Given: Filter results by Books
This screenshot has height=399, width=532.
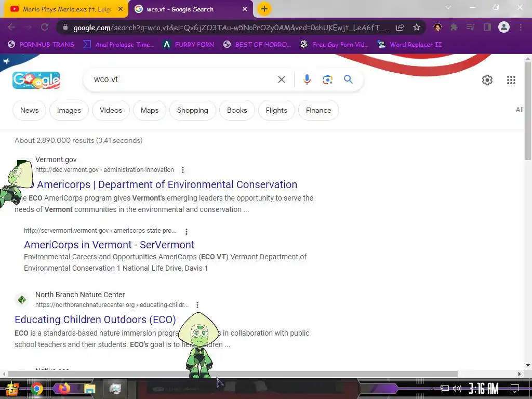Looking at the screenshot, I should click(x=237, y=110).
